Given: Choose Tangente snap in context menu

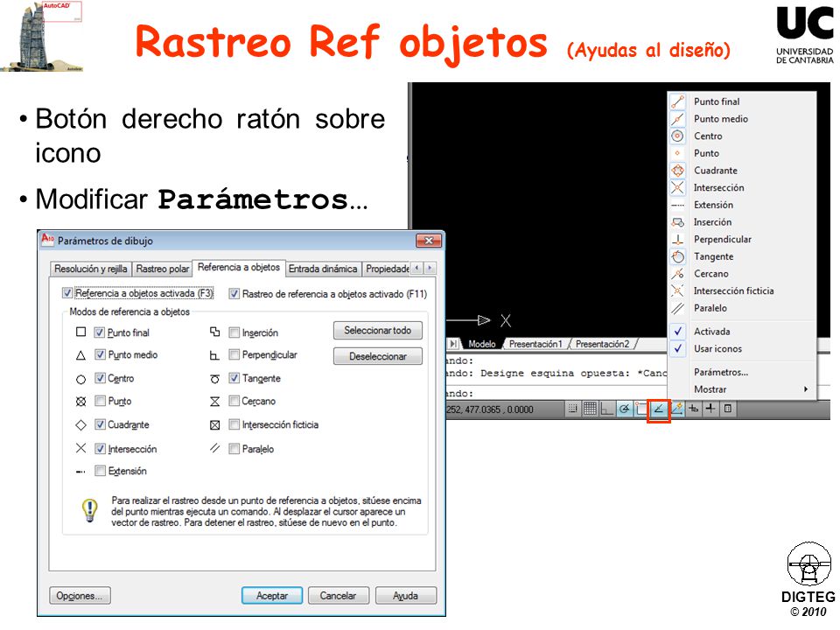Looking at the screenshot, I should (742, 256).
